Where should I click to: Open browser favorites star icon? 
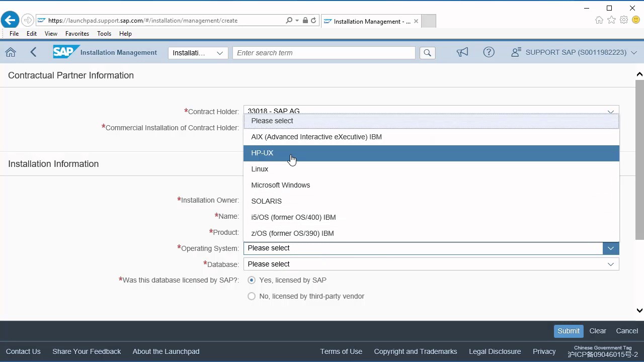[611, 20]
